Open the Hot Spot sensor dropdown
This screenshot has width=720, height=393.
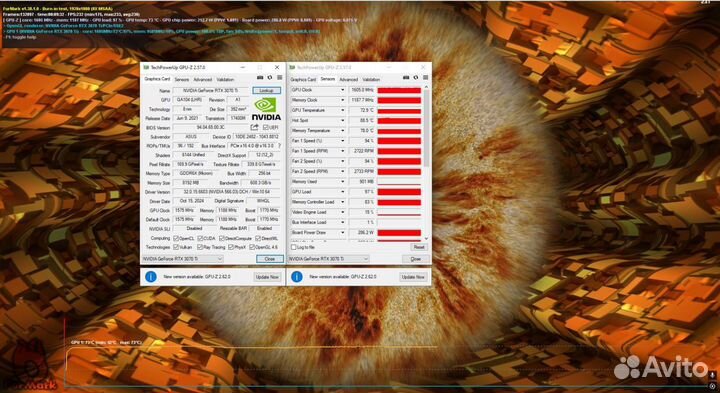pyautogui.click(x=342, y=120)
